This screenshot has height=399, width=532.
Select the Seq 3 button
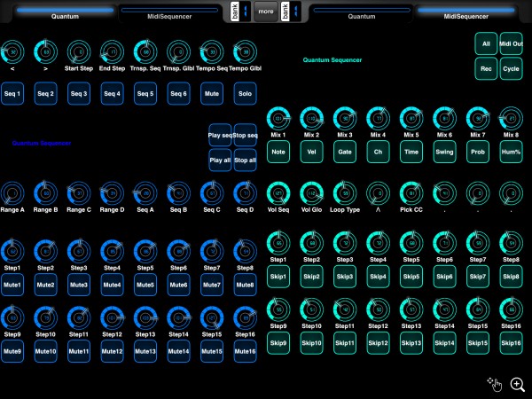coord(79,93)
